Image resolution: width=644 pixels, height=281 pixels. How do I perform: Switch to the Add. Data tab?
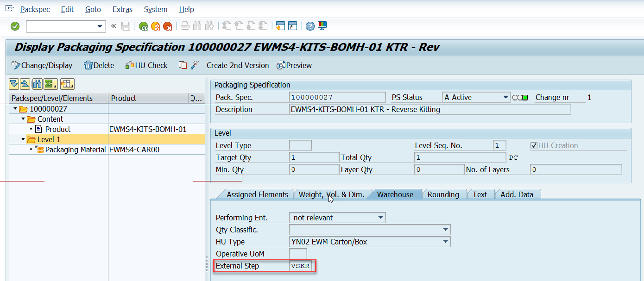pyautogui.click(x=517, y=194)
